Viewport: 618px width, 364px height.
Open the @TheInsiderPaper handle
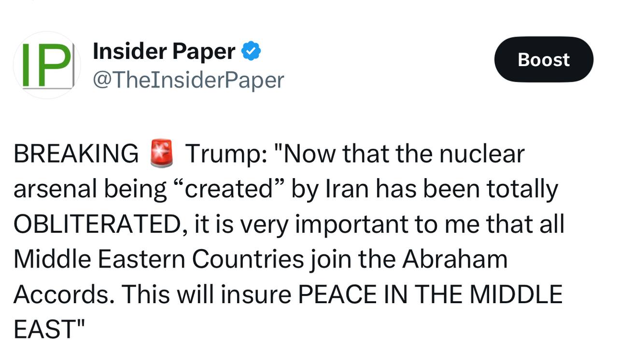[188, 80]
